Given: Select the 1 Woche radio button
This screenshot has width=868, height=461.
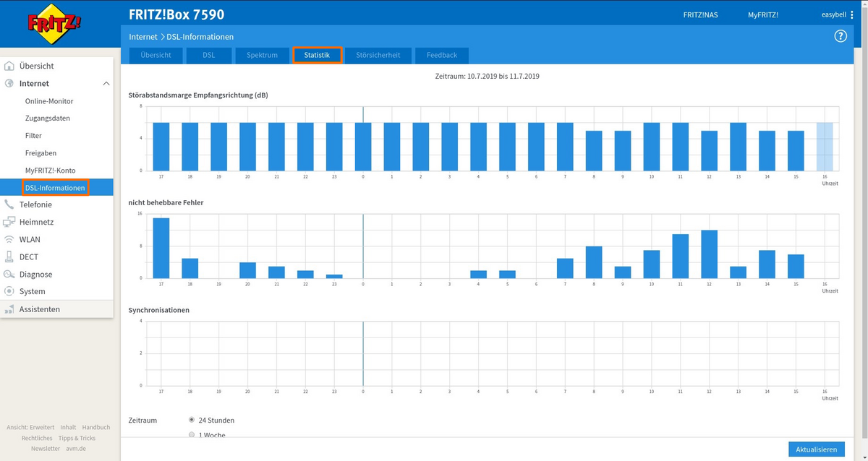Looking at the screenshot, I should pos(192,435).
